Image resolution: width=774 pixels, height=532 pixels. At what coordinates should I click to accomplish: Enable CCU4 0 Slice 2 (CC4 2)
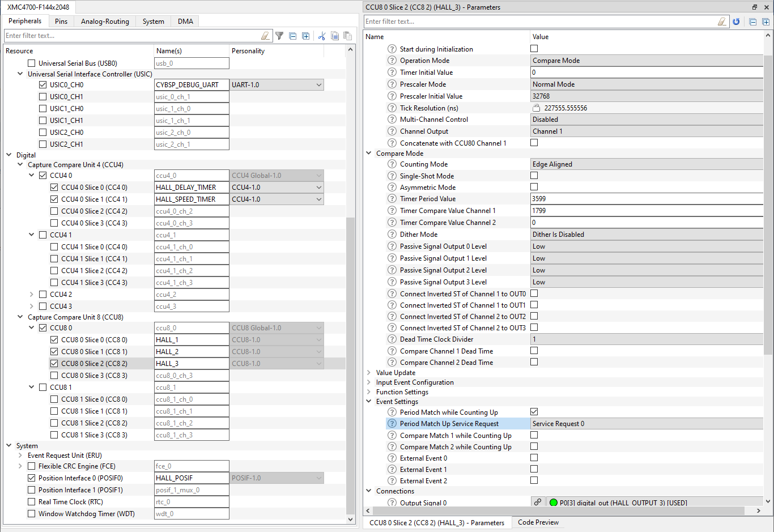[54, 211]
